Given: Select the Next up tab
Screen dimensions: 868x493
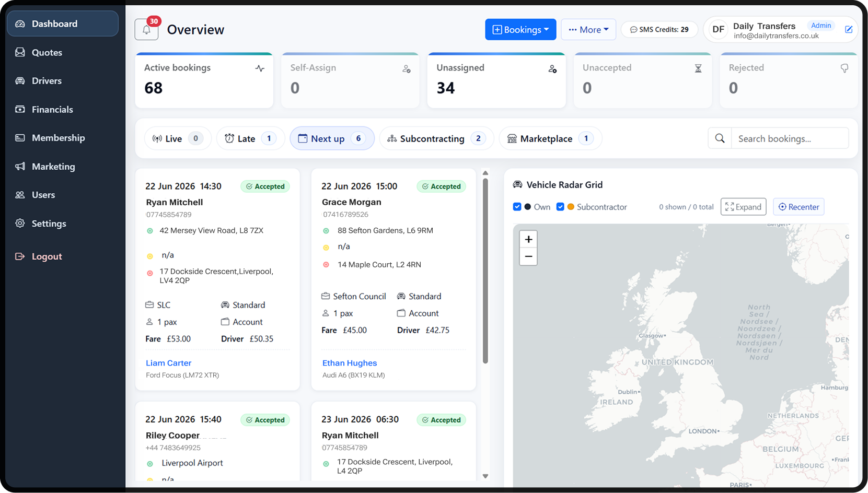Looking at the screenshot, I should [332, 138].
